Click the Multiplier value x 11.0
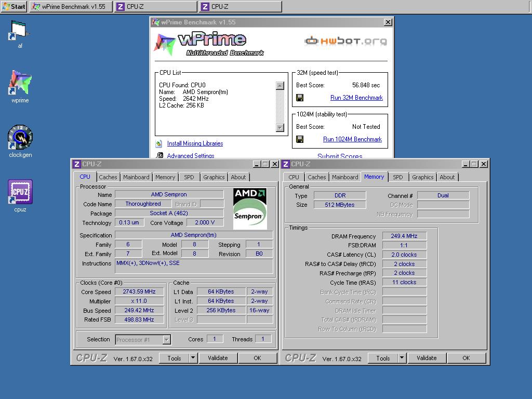532x399 pixels. [x=139, y=301]
